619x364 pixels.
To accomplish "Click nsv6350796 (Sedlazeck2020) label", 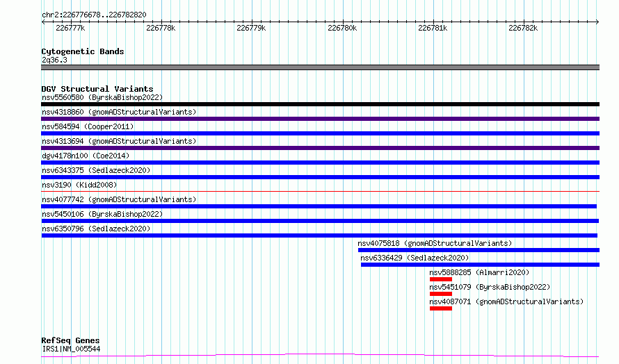I will [x=96, y=229].
